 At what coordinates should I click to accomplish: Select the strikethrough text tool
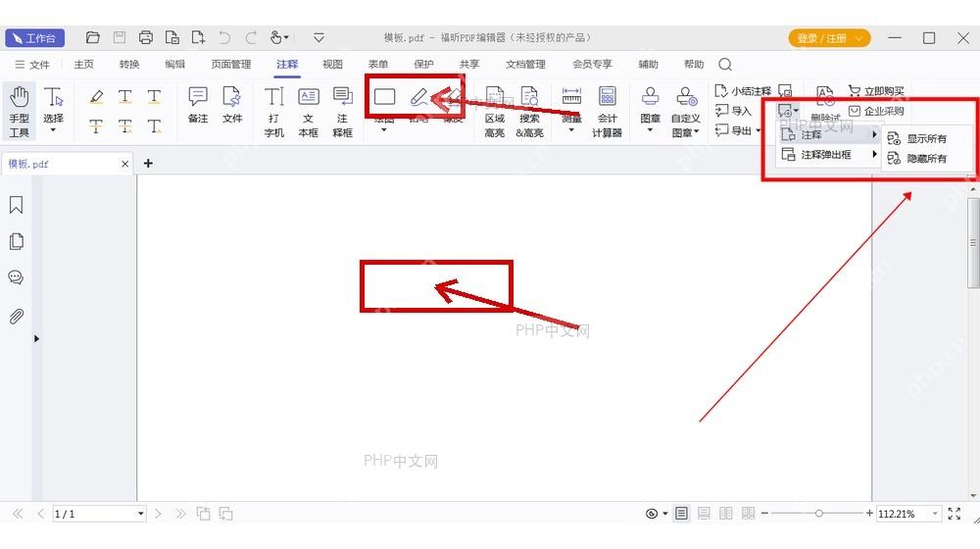(x=96, y=126)
